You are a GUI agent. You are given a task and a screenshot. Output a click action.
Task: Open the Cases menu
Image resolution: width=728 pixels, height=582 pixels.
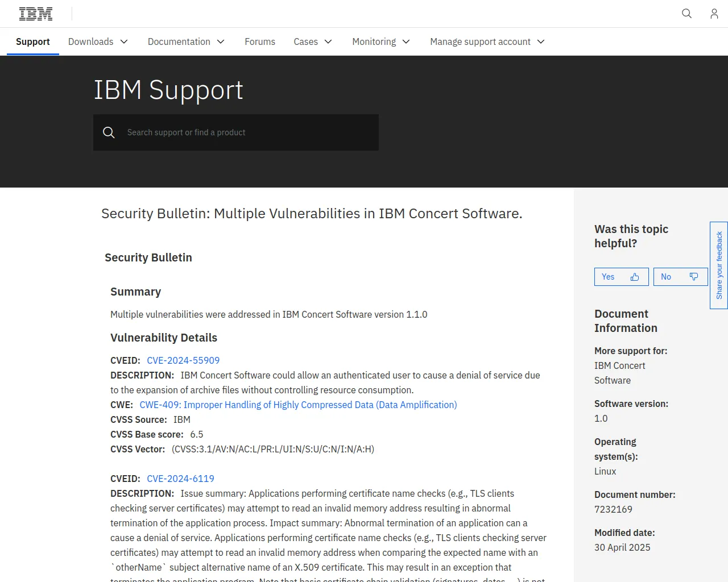coord(313,41)
